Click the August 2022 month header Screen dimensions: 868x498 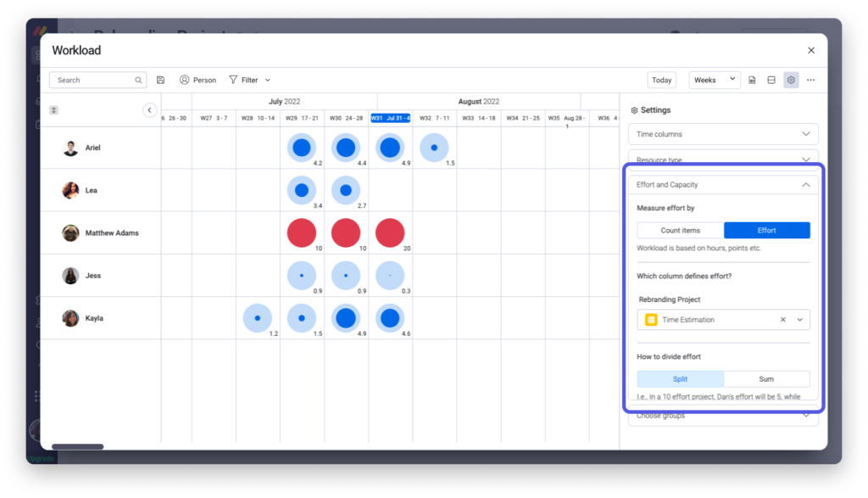[x=479, y=101]
